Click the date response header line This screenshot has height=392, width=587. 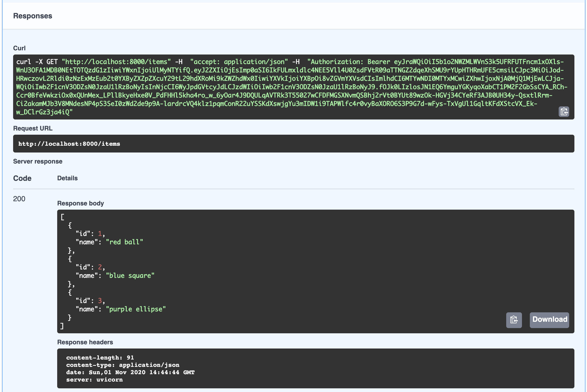click(130, 372)
